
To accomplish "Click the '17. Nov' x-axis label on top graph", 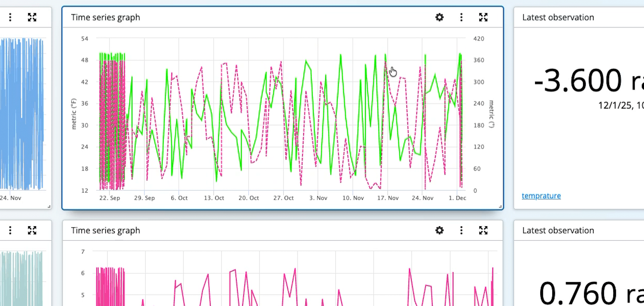I will pos(388,198).
